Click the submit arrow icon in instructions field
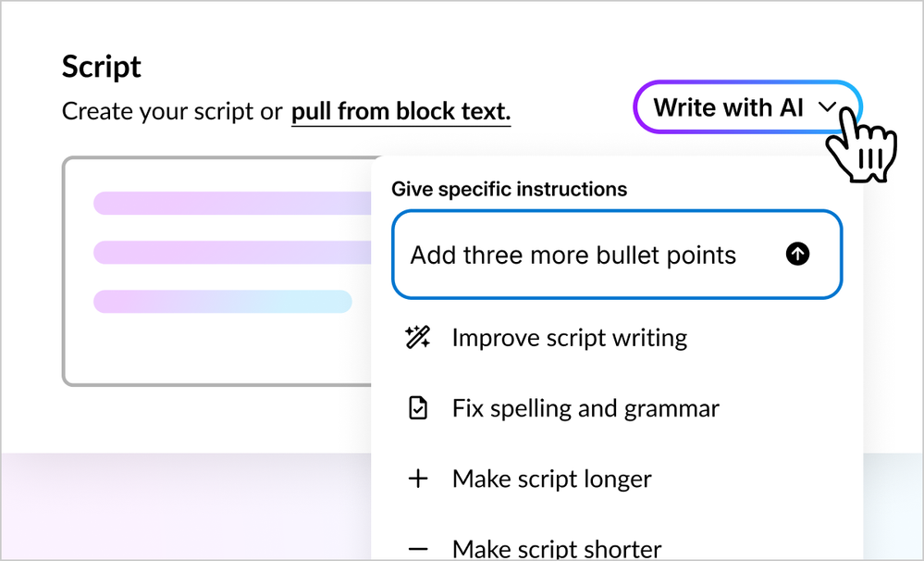Viewport: 924px width, 561px height. pyautogui.click(x=797, y=255)
